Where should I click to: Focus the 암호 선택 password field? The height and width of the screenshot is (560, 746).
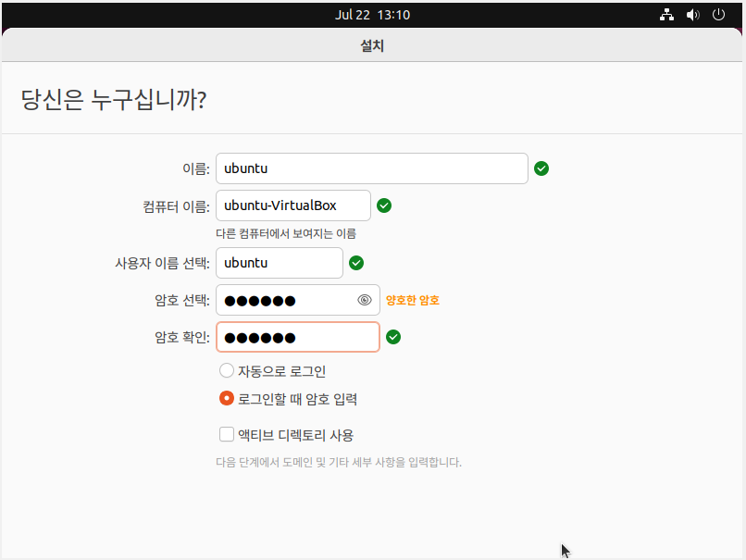298,300
